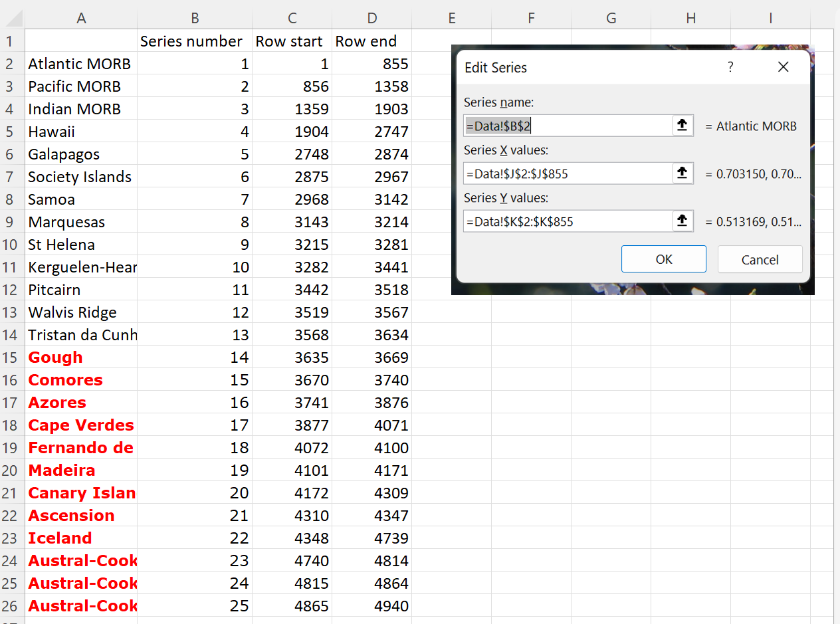
Task: Select row 1 header
Action: point(12,41)
